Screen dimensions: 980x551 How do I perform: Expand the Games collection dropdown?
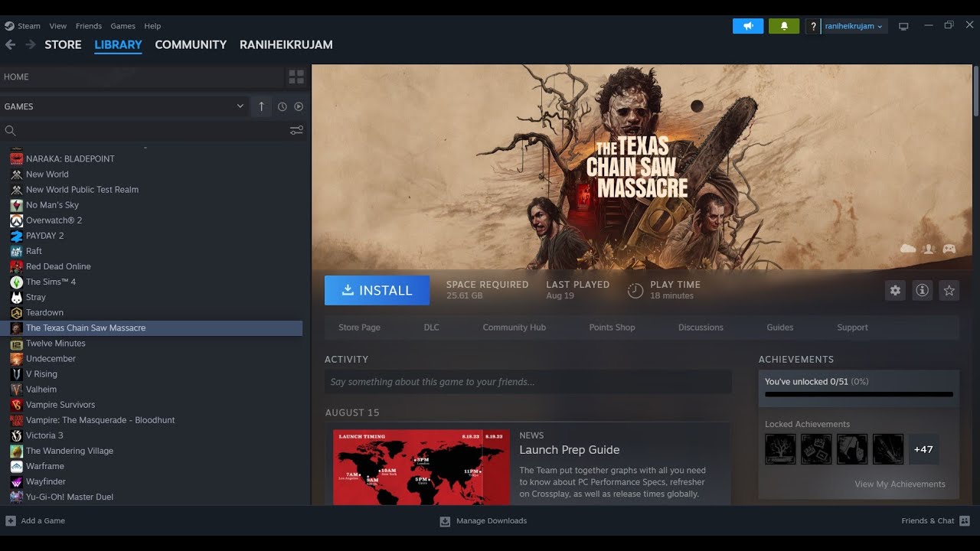coord(240,106)
